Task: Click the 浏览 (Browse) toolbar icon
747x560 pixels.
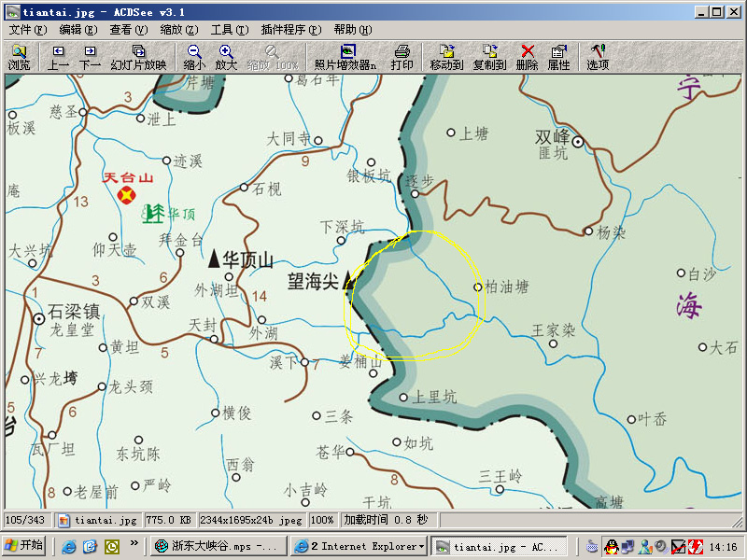Action: pos(19,57)
